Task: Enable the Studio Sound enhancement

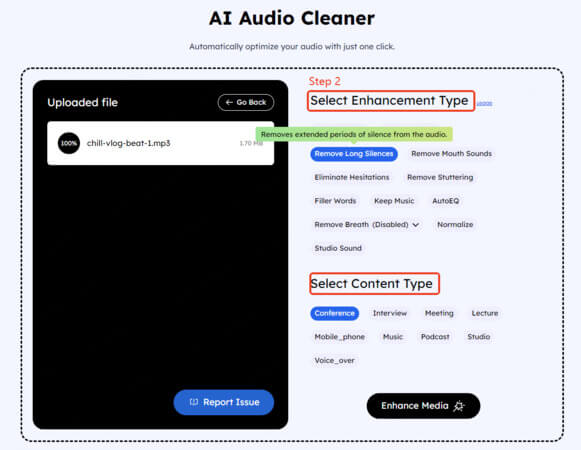Action: click(x=338, y=248)
